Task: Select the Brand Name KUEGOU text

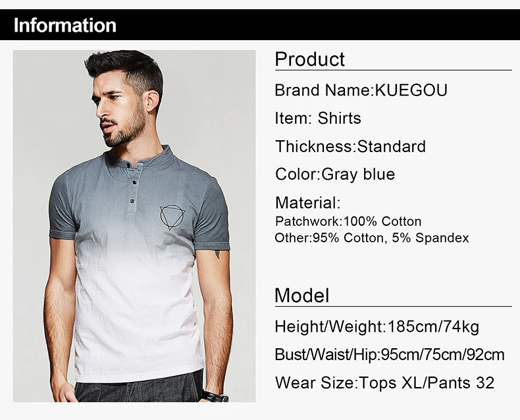Action: click(x=361, y=90)
